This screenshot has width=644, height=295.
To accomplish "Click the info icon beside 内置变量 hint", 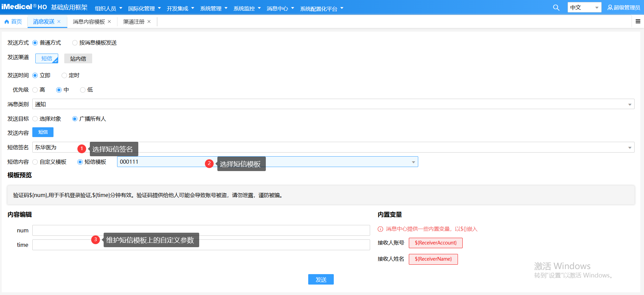I will (x=380, y=229).
